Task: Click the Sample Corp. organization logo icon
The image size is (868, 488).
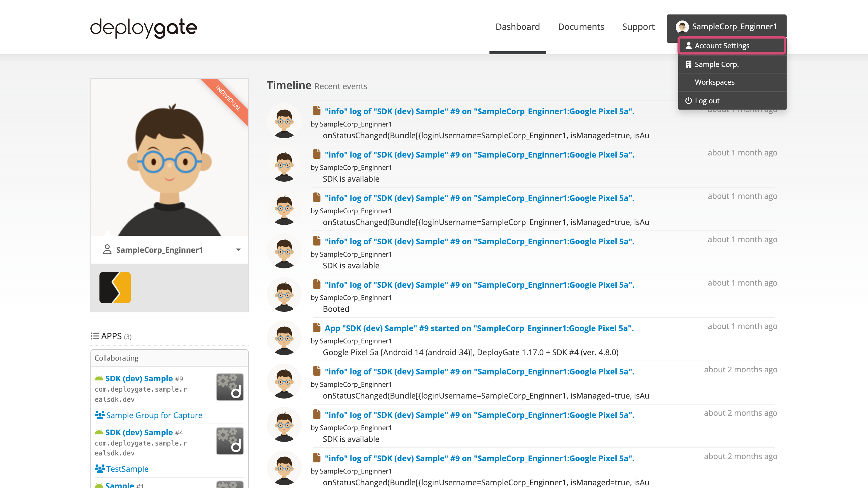Action: [x=115, y=288]
